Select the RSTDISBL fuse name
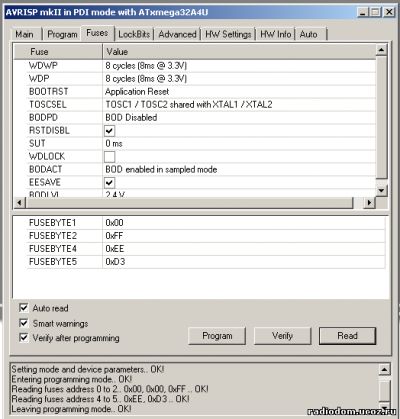The height and width of the screenshot is (419, 400). [49, 131]
